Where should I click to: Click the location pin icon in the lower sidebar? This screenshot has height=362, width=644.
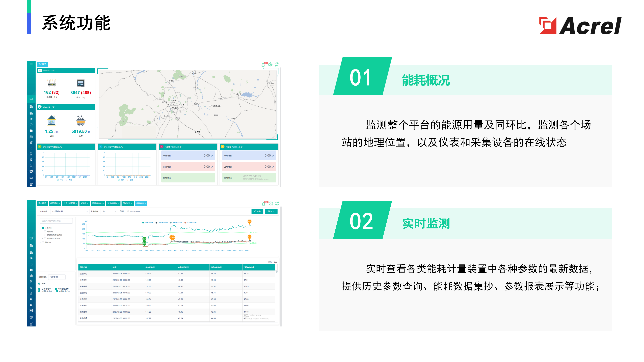(31, 299)
